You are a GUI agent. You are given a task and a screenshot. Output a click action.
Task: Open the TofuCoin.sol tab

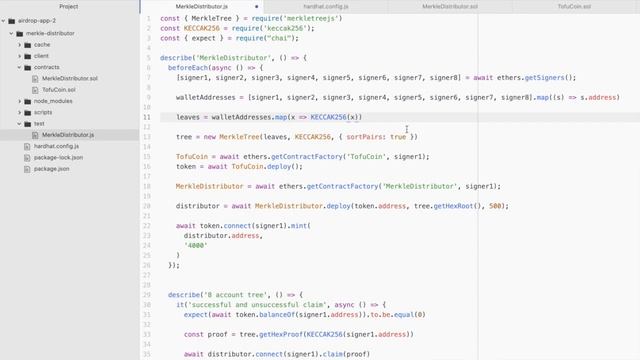point(574,7)
